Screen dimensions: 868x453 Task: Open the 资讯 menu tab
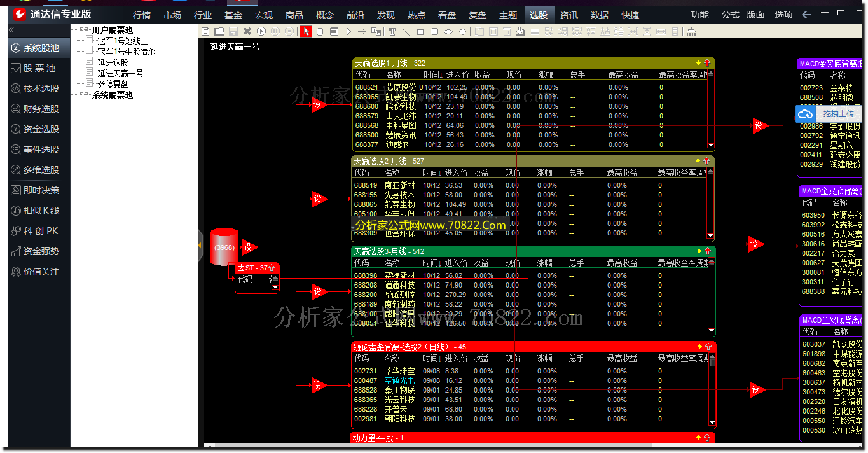click(x=569, y=15)
